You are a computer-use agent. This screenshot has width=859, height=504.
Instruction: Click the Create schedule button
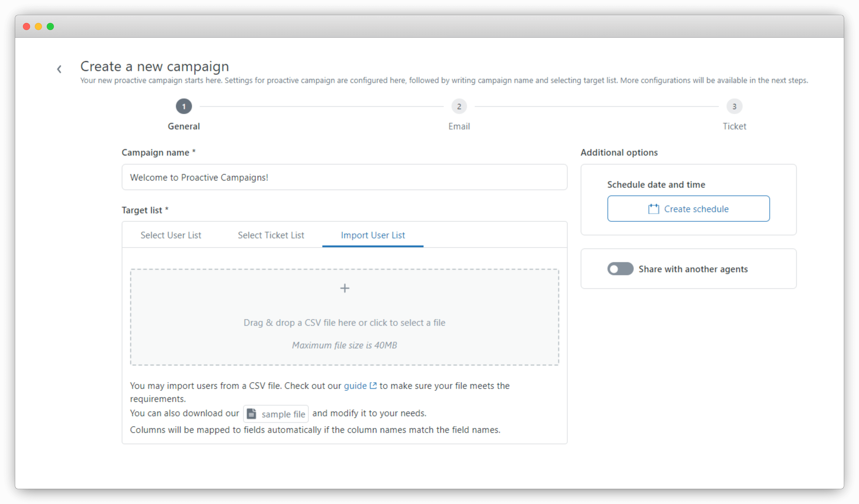pyautogui.click(x=688, y=209)
